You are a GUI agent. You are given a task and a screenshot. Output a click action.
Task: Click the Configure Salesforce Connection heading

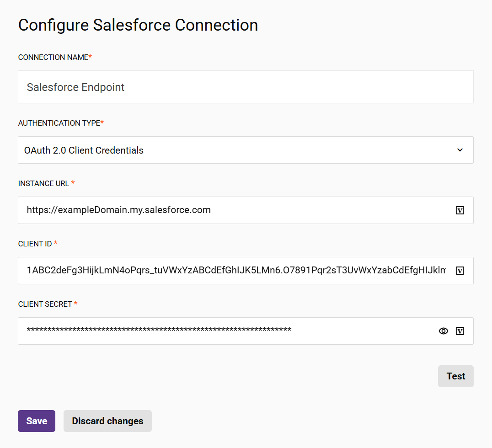click(x=138, y=25)
